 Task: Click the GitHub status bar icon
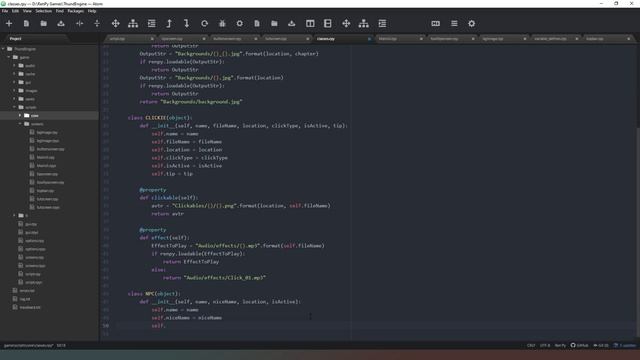(579, 345)
